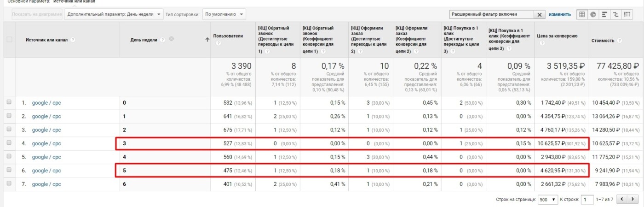Click the Показать на диаграмме button
The width and height of the screenshot is (644, 207).
pyautogui.click(x=37, y=14)
